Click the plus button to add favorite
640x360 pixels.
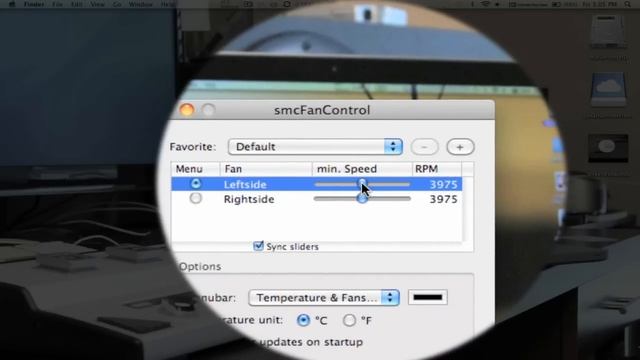460,147
